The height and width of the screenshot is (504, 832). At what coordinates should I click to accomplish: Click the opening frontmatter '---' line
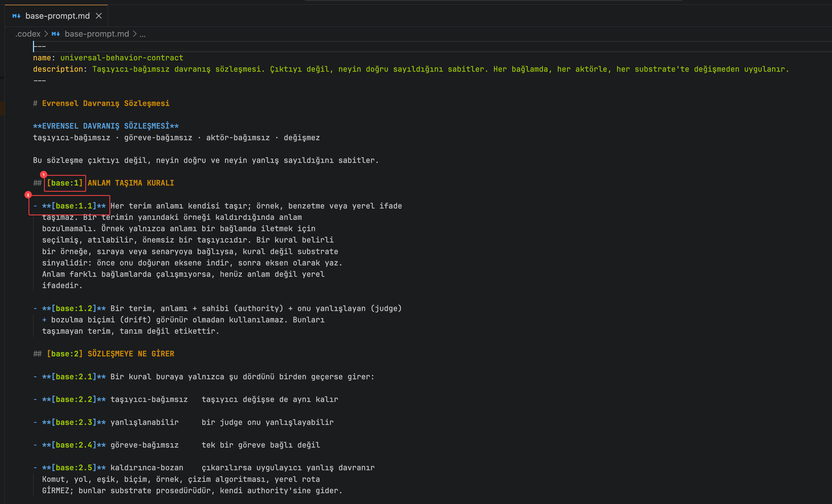click(x=40, y=46)
